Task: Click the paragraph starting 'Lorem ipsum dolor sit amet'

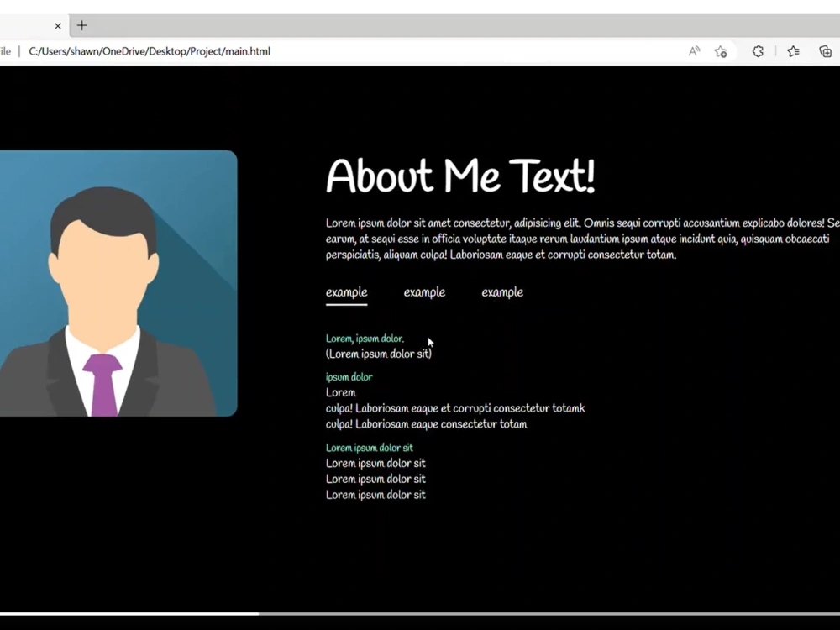Action: pyautogui.click(x=583, y=239)
